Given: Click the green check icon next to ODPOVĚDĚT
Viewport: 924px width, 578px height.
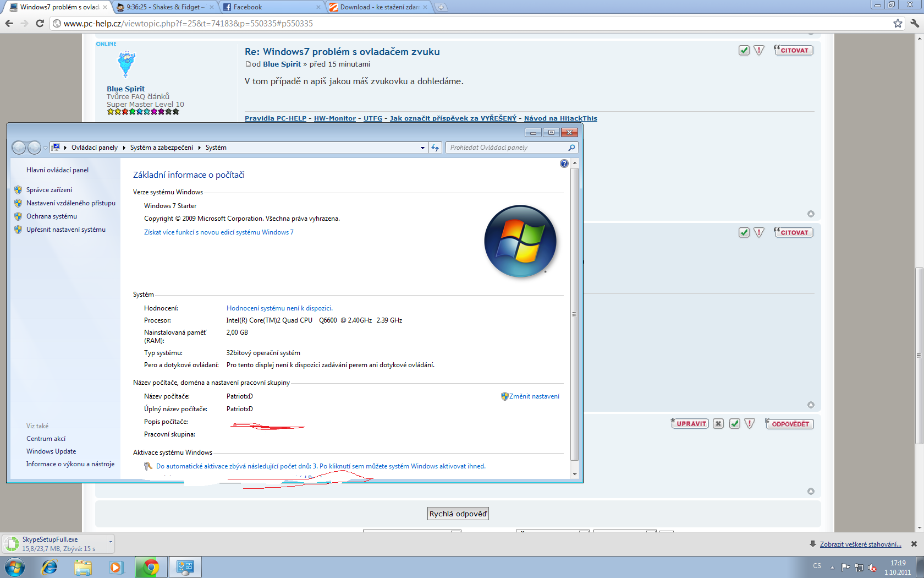Looking at the screenshot, I should pos(734,423).
